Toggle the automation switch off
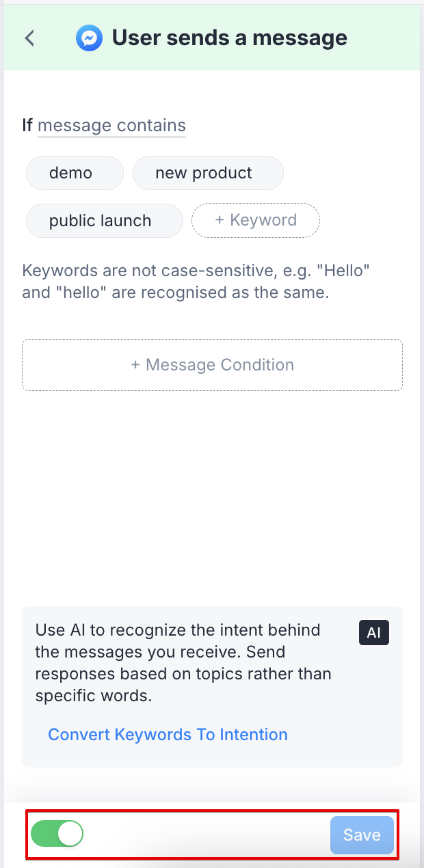 click(x=57, y=834)
